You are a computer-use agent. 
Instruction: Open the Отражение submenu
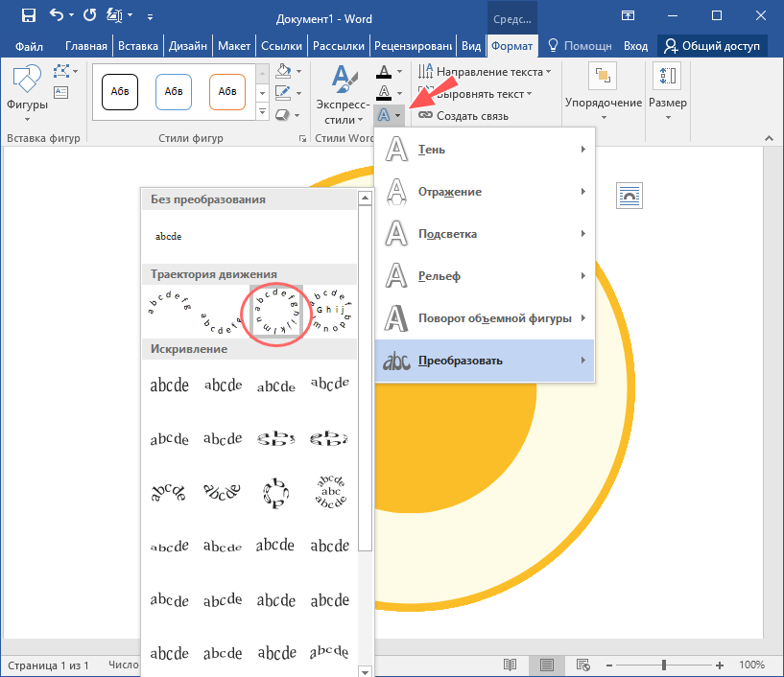click(x=485, y=192)
